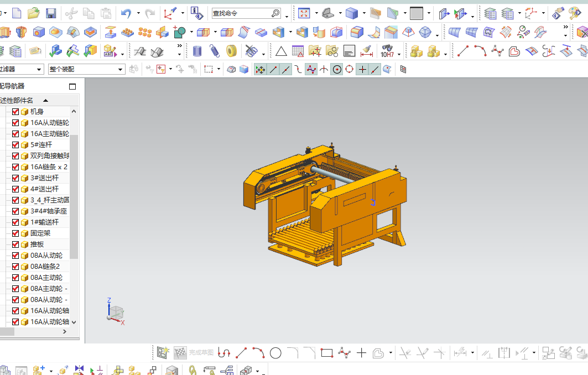This screenshot has width=588, height=375.
Task: Open dropdown beside rectangle selection icon
Action: click(x=218, y=69)
